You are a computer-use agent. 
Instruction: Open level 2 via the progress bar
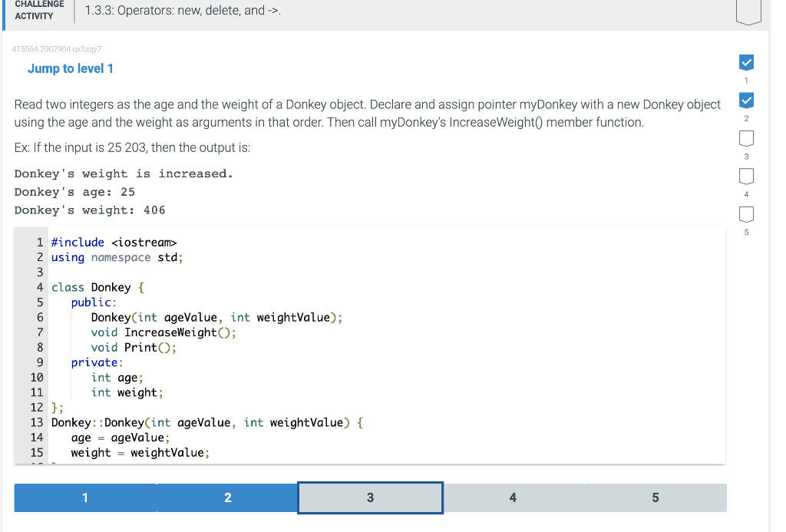pos(227,497)
